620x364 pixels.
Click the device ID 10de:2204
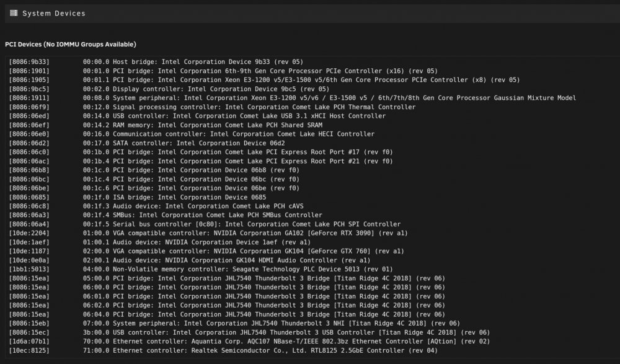(29, 233)
